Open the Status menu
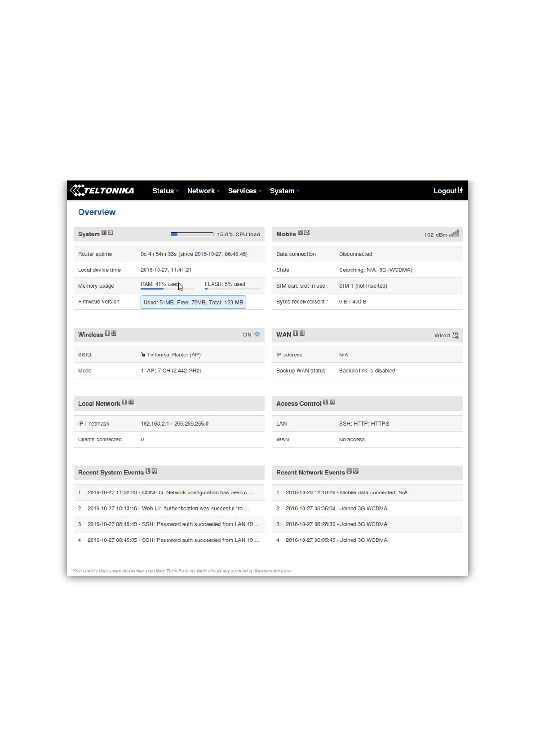Image resolution: width=535 pixels, height=756 pixels. [165, 191]
